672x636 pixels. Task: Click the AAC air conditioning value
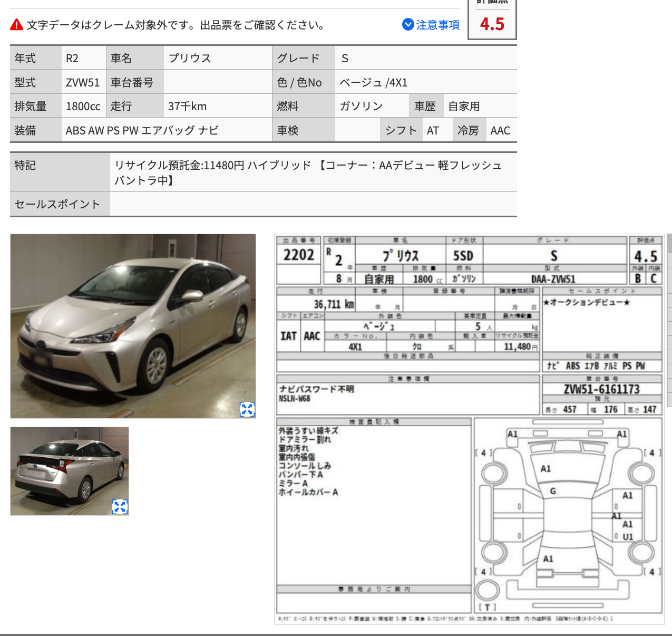click(501, 130)
